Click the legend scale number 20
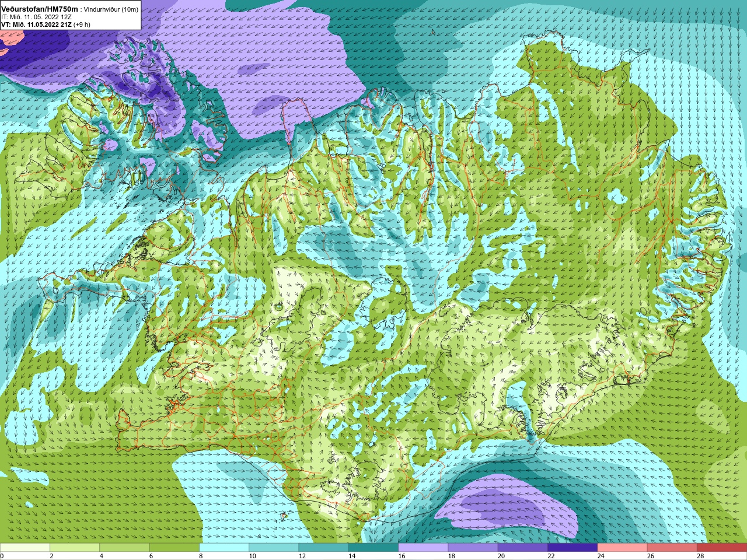Viewport: 747px width, 560px height. (502, 556)
